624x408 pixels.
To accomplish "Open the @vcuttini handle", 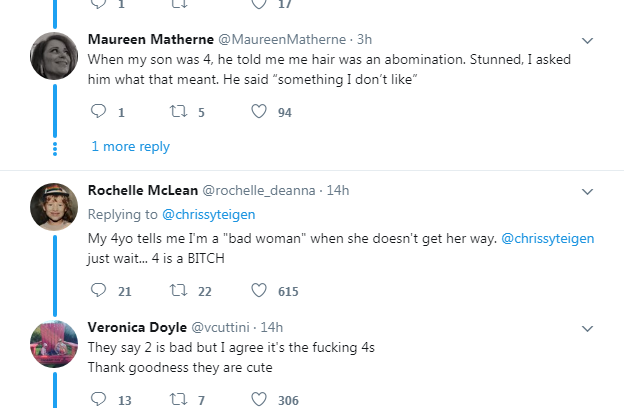I will click(220, 327).
